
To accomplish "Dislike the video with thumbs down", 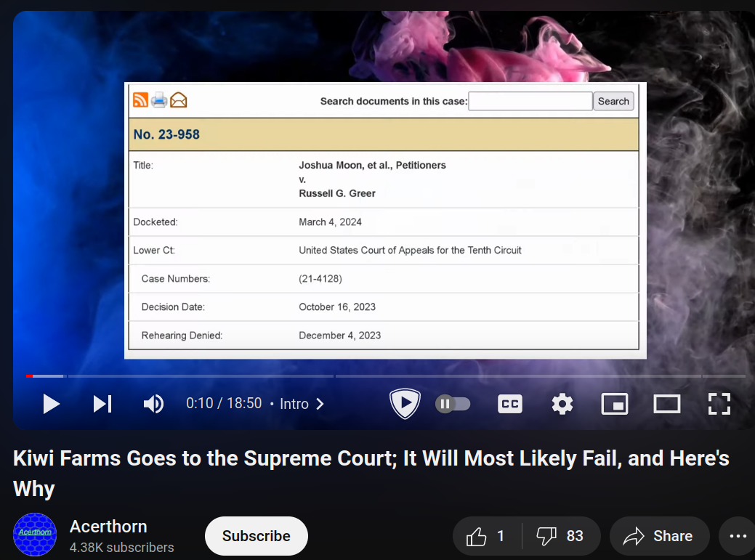I will tap(561, 536).
